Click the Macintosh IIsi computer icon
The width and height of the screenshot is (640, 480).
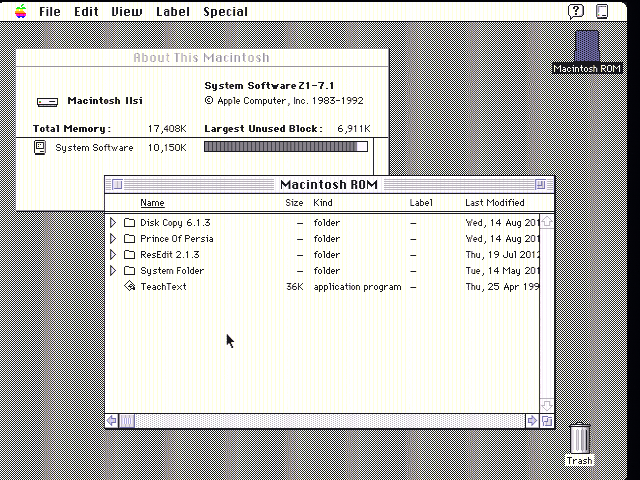click(x=47, y=102)
